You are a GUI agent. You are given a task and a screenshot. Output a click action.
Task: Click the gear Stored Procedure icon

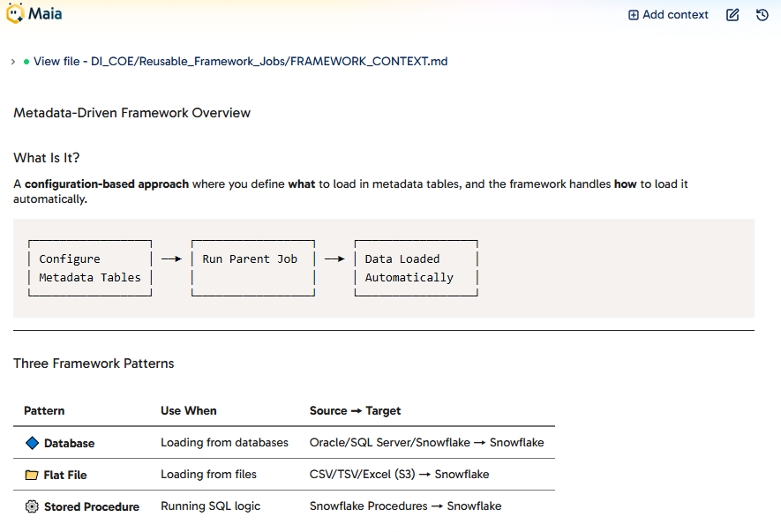pos(32,506)
